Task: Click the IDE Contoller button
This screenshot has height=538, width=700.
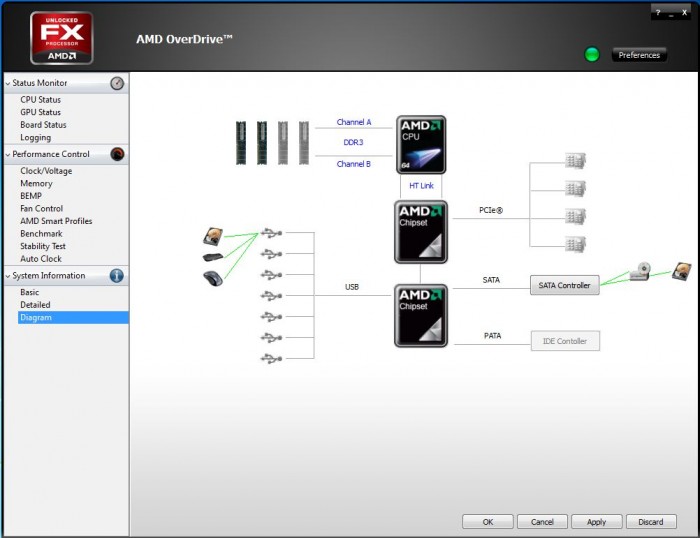Action: pyautogui.click(x=565, y=341)
